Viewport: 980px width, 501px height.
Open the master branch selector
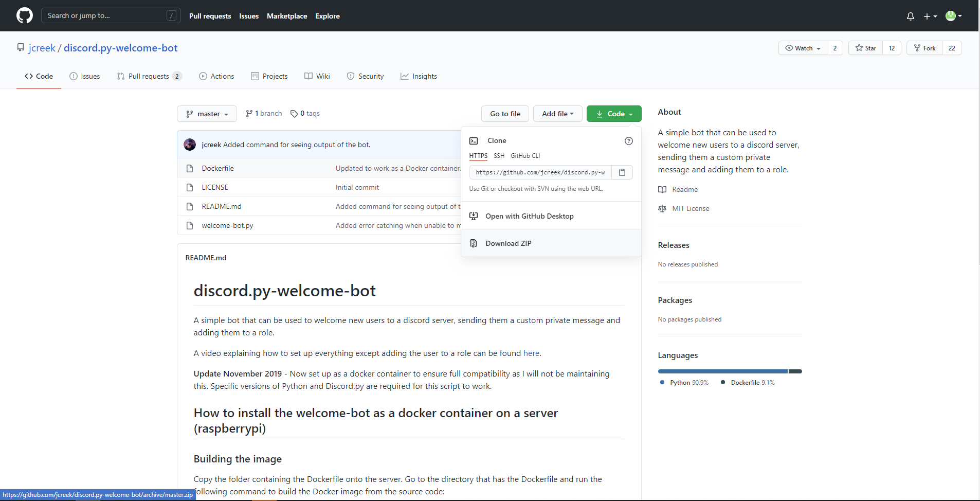pyautogui.click(x=207, y=114)
